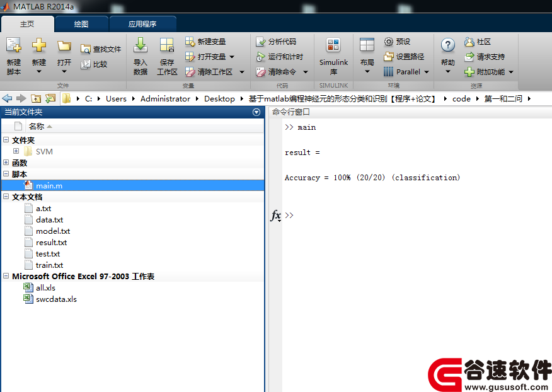Open the Simulink Library (Simulink库)
The width and height of the screenshot is (552, 392).
pyautogui.click(x=333, y=56)
